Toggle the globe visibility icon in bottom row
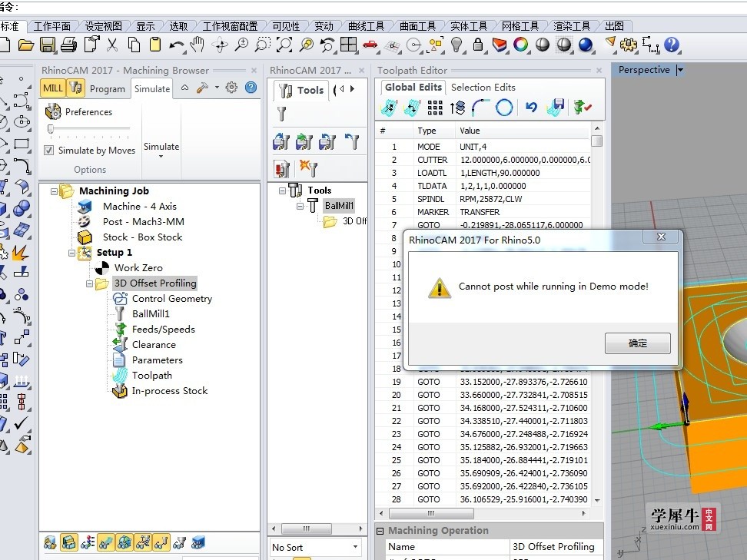747x560 pixels. 124,542
